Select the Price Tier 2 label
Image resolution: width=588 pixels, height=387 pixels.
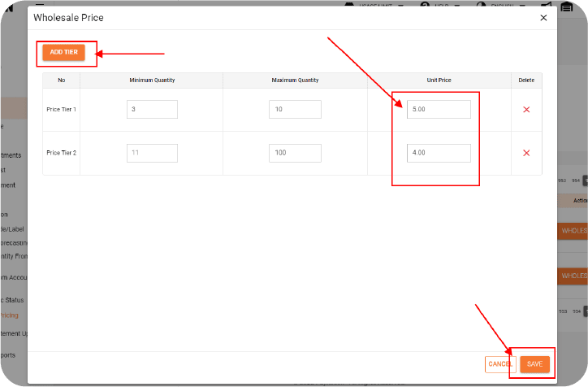pyautogui.click(x=61, y=153)
